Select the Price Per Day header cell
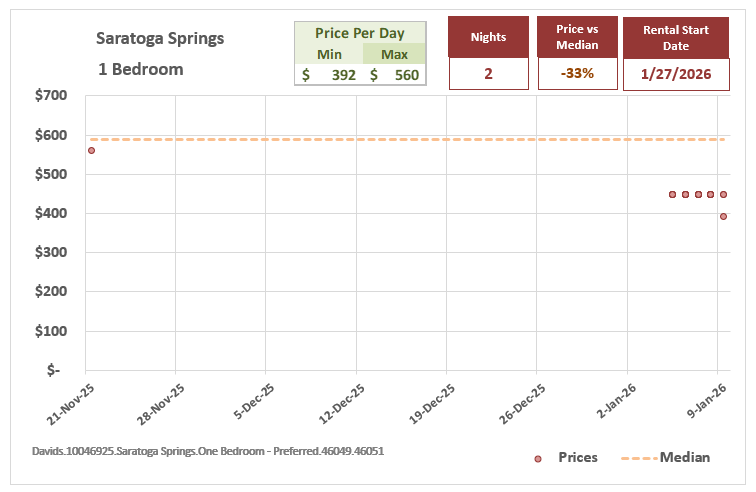 coord(360,33)
